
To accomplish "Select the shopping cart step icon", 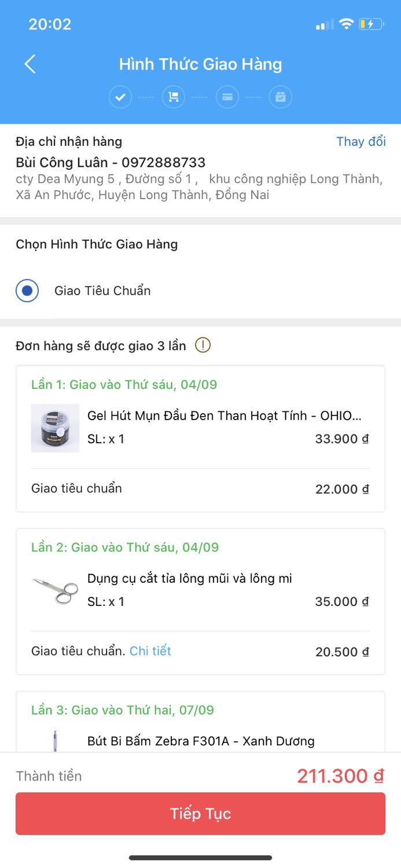I will 172,97.
